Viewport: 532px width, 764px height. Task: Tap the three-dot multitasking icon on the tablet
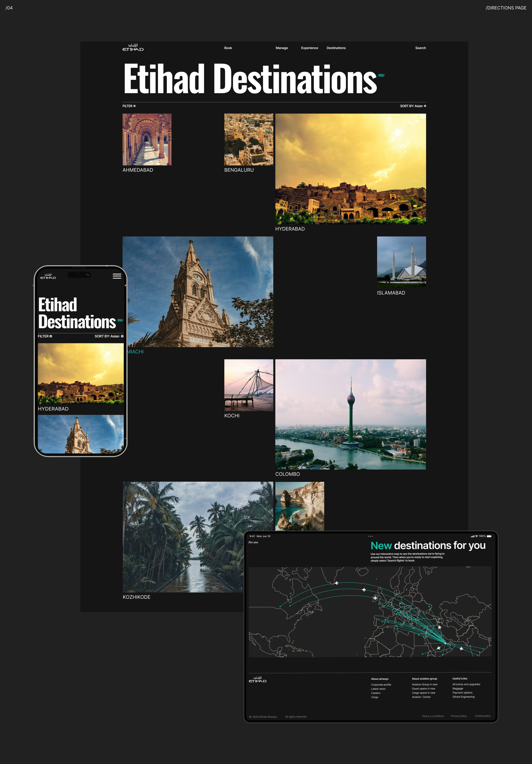[x=370, y=536]
